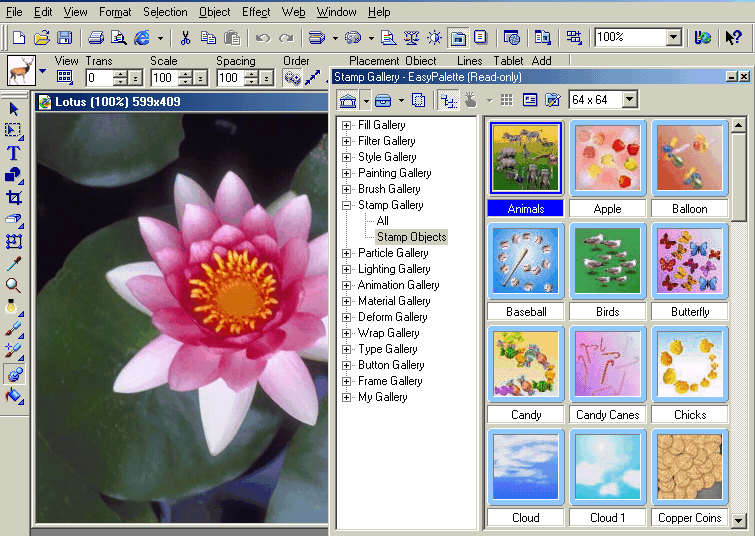Undo the last action
The height and width of the screenshot is (536, 755).
tap(263, 38)
